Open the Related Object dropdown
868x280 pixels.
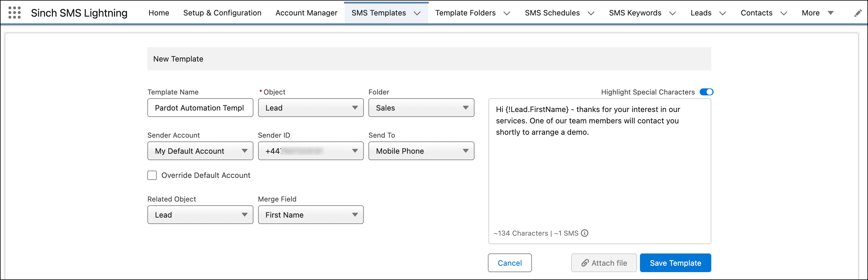pos(200,215)
